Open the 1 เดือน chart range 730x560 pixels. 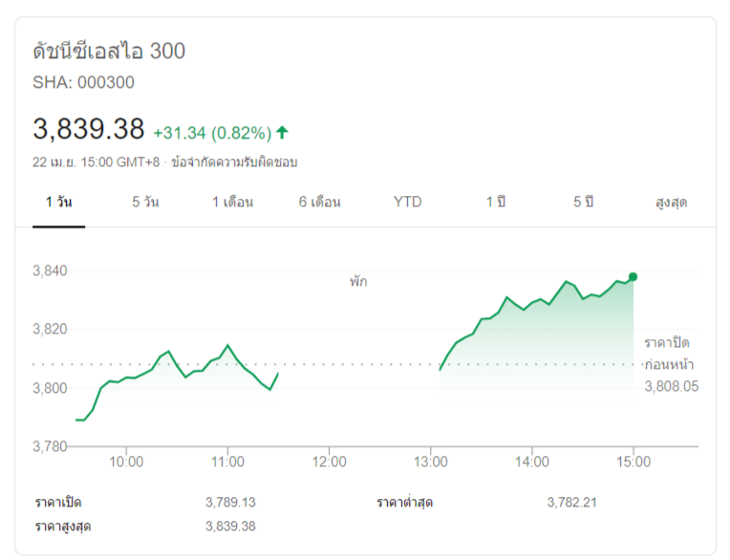click(x=232, y=202)
